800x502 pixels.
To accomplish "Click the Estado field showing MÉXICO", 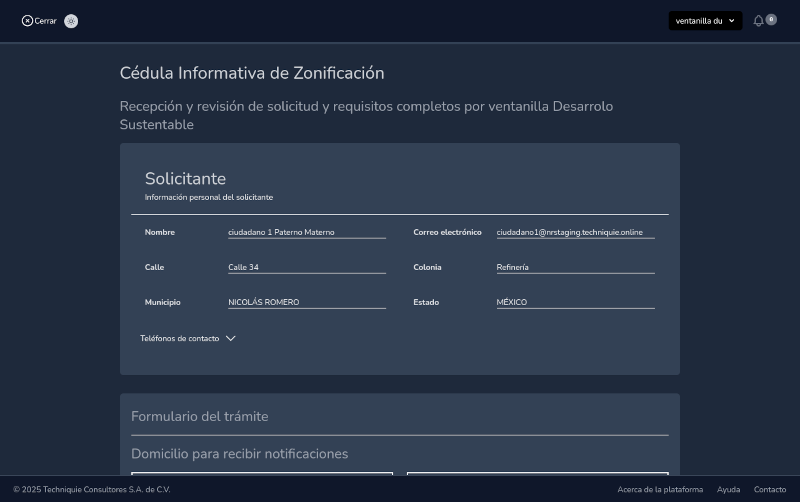I will pos(575,302).
